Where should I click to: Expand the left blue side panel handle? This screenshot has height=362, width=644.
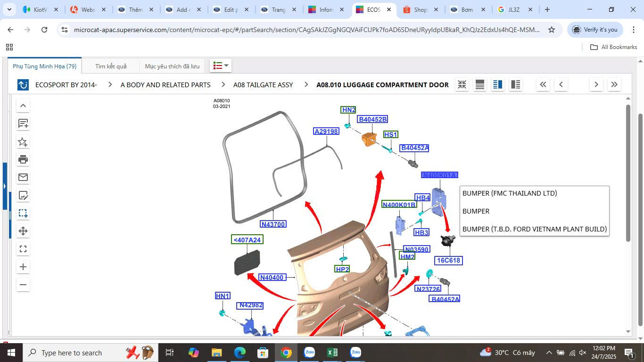[5, 186]
